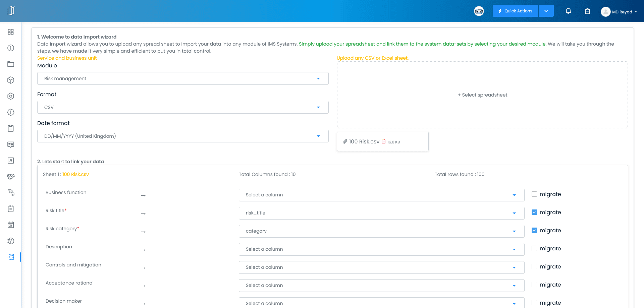Open the Format dropdown showing CSV
The width and height of the screenshot is (644, 308).
coord(183,107)
